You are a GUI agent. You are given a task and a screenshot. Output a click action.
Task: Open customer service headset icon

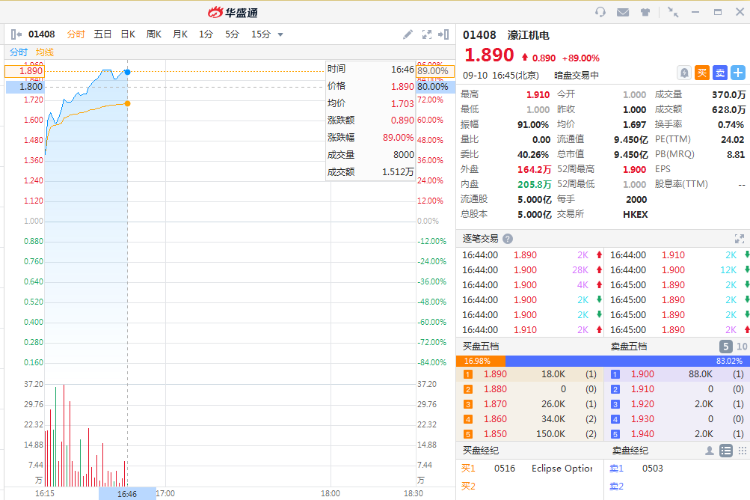tap(600, 12)
